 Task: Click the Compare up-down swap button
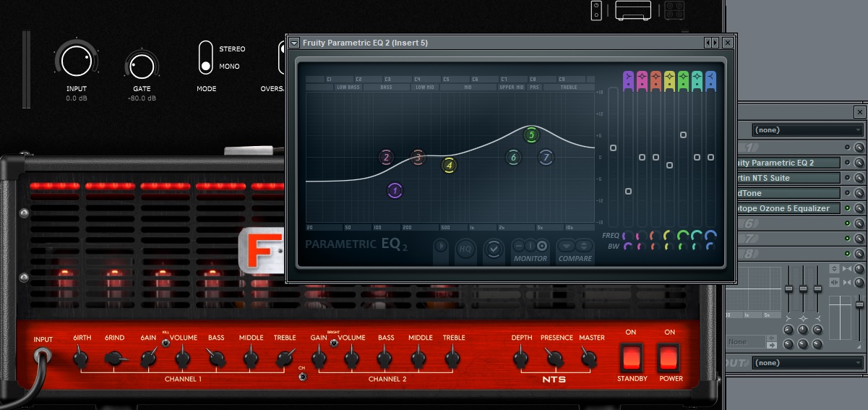tap(583, 245)
